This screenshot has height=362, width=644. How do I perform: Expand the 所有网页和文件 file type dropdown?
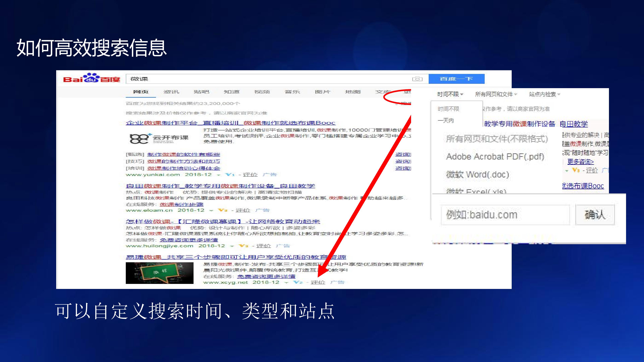496,94
